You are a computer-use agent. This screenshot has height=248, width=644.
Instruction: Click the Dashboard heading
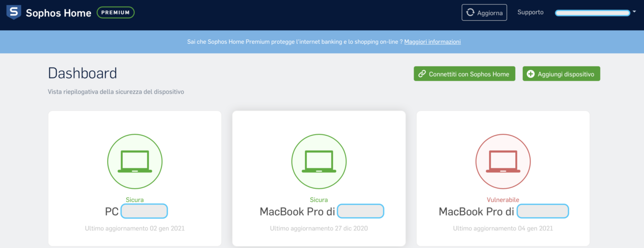click(83, 73)
